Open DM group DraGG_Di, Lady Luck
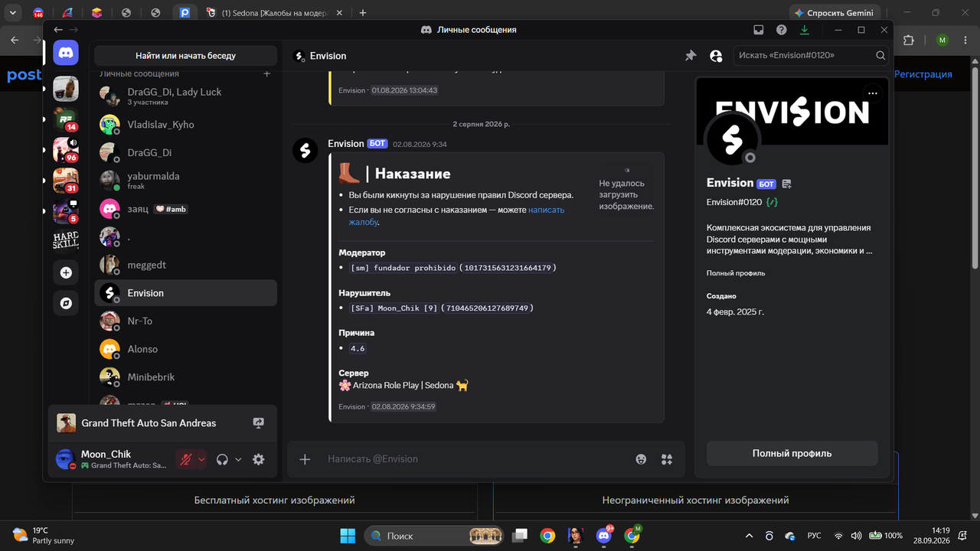The image size is (980, 551). point(185,96)
